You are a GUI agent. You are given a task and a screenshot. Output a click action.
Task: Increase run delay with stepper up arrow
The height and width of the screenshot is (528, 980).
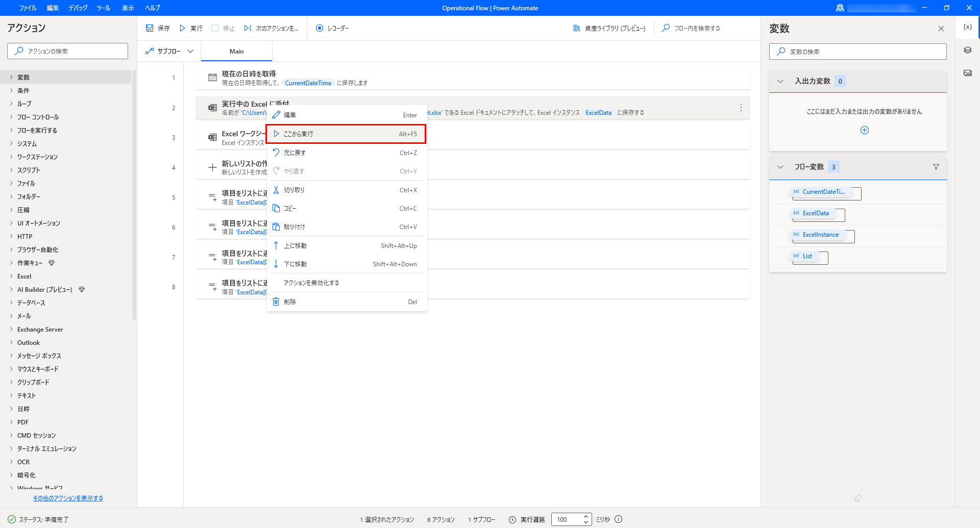point(586,516)
